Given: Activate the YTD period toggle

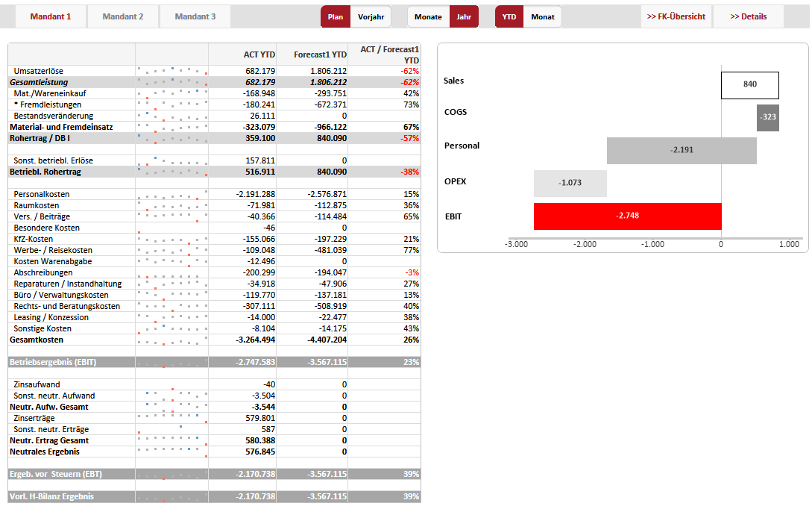Looking at the screenshot, I should pos(509,16).
